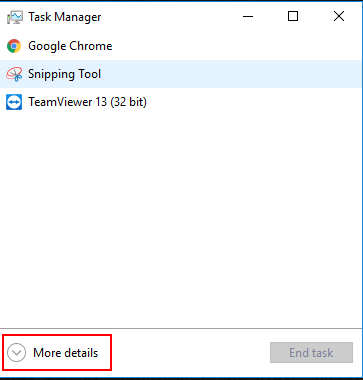
Task: Click the Task Manager title text
Action: coord(65,17)
